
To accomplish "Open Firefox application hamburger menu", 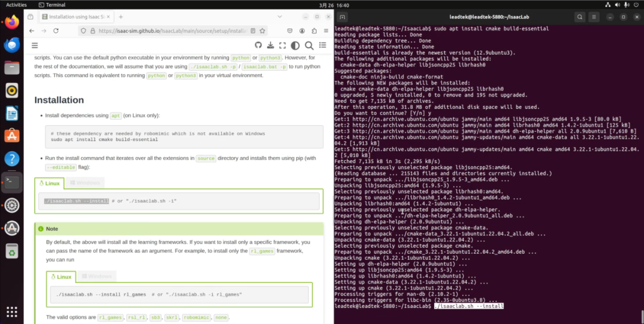I will 326,31.
